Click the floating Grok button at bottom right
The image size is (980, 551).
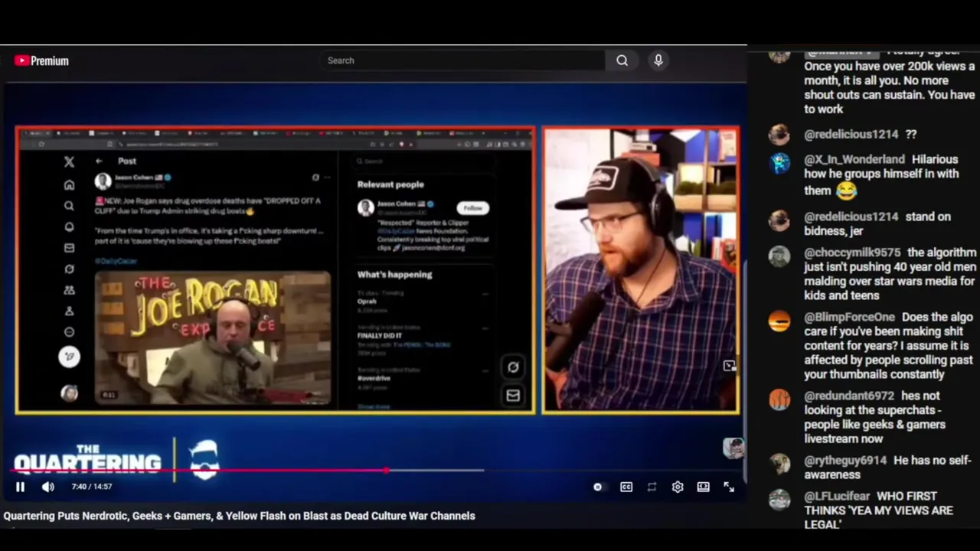pos(513,367)
